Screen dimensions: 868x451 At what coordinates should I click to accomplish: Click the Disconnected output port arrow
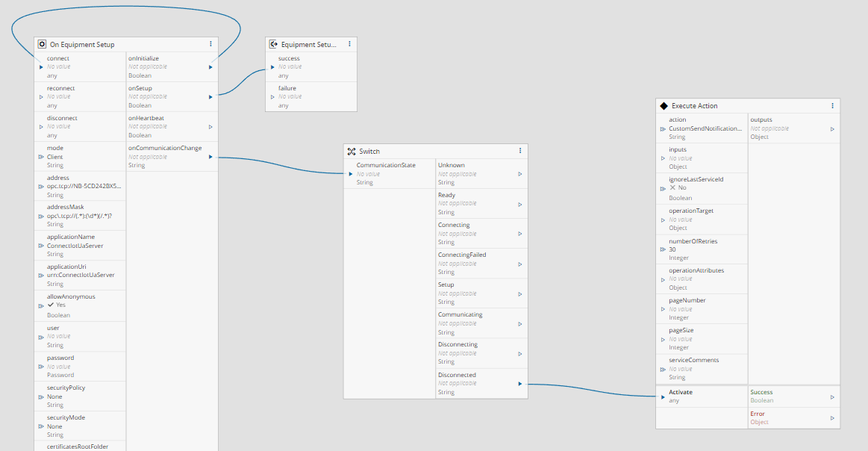coord(519,383)
